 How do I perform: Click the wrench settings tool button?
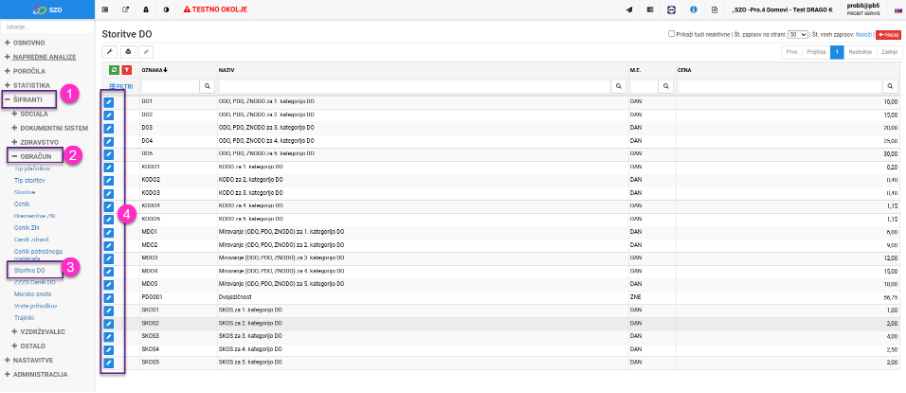[109, 51]
